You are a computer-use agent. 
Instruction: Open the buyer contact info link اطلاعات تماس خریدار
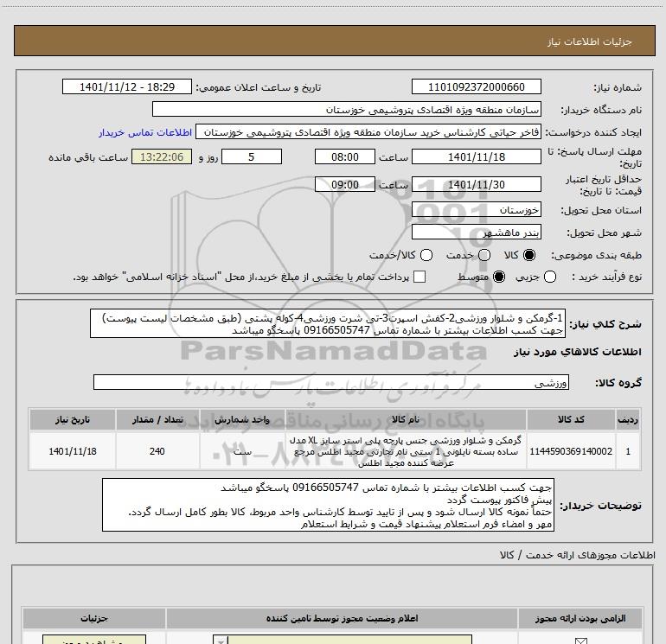click(145, 132)
